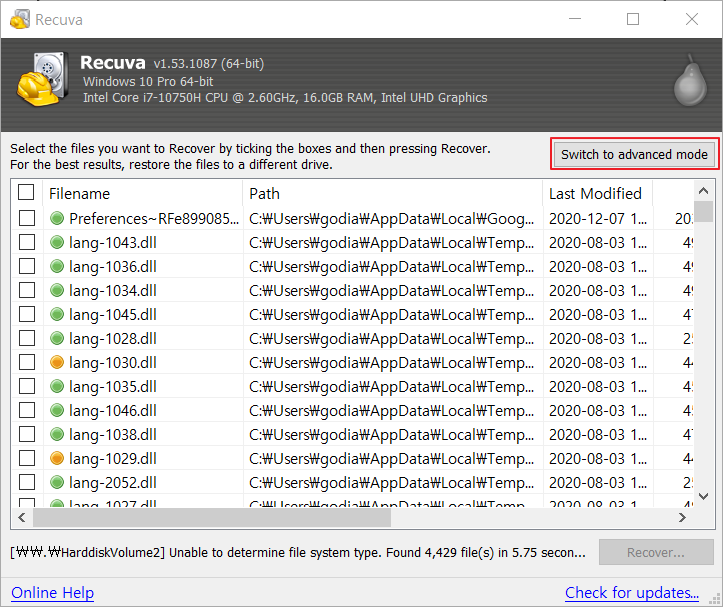Tick the checkbox for Preferences~RFe899085
The image size is (723, 607).
coord(27,218)
